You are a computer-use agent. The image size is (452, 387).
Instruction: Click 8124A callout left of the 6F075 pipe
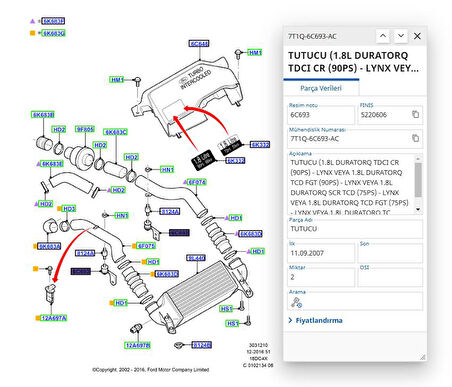86,253
